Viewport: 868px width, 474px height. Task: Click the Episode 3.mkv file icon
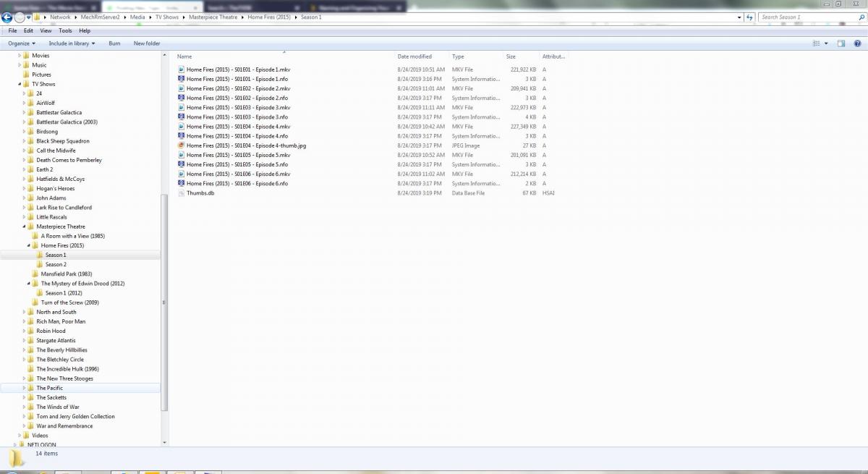click(x=182, y=107)
